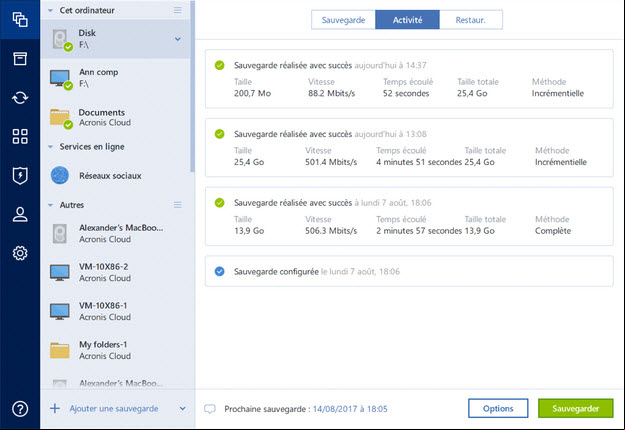Expand the Disk backup chevron
Screen dimensions: 625x430
(178, 39)
